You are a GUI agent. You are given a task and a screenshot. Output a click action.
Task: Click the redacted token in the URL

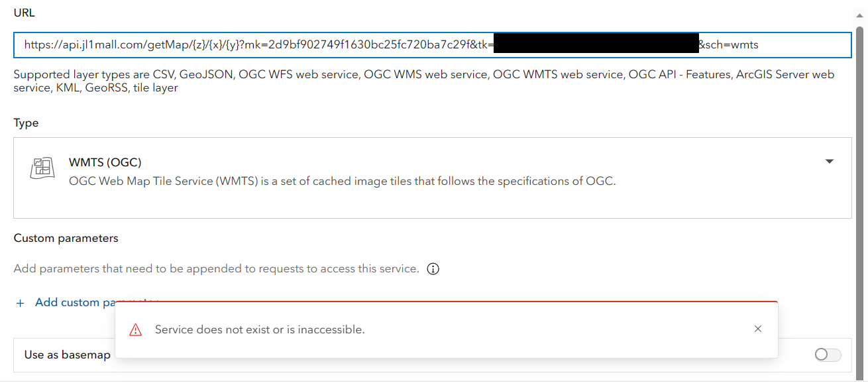pyautogui.click(x=596, y=45)
